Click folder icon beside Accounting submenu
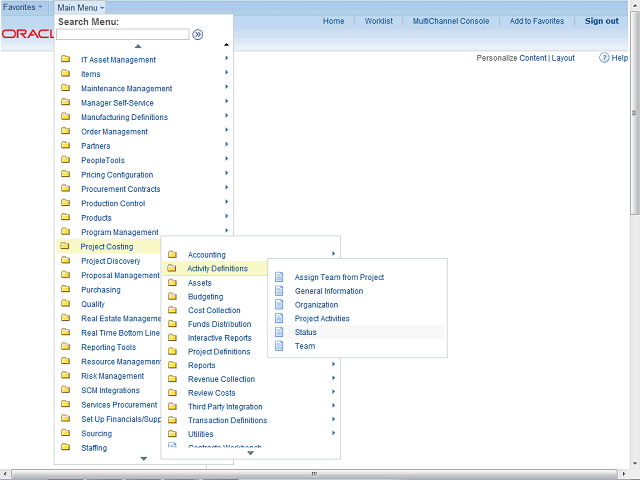640x480 pixels. 172,255
